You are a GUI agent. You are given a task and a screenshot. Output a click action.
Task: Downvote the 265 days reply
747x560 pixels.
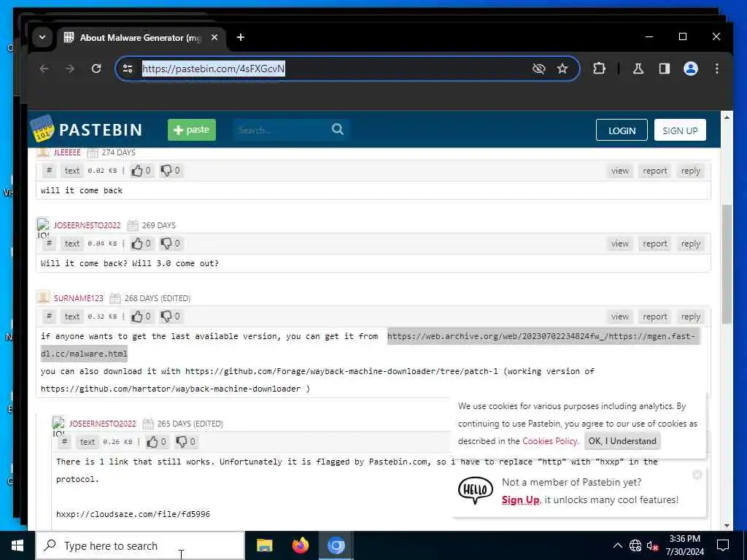click(185, 441)
